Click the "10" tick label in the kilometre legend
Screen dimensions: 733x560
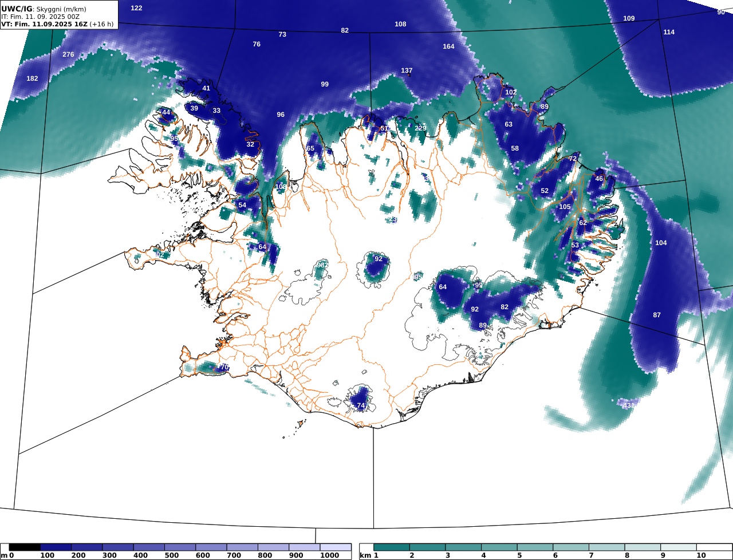701,555
